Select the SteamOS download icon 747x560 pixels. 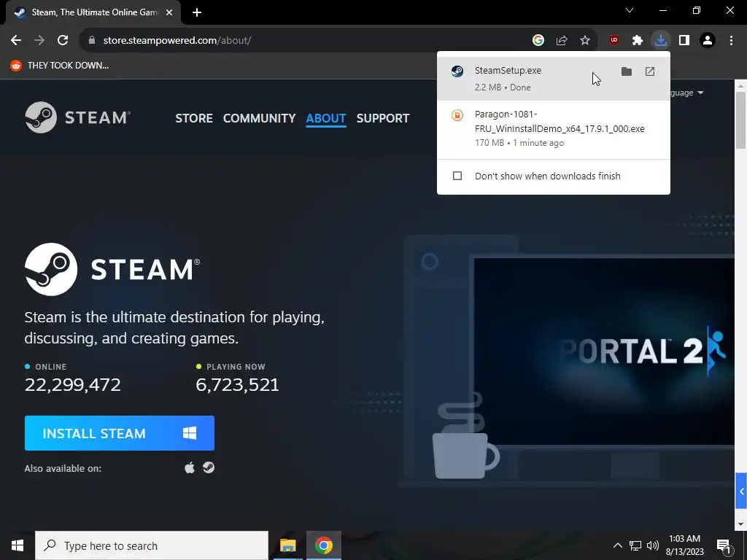tap(208, 467)
